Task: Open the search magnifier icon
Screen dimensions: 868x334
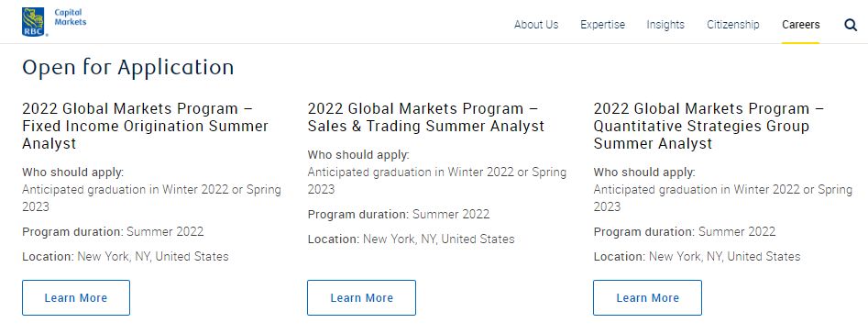Action: click(x=851, y=25)
